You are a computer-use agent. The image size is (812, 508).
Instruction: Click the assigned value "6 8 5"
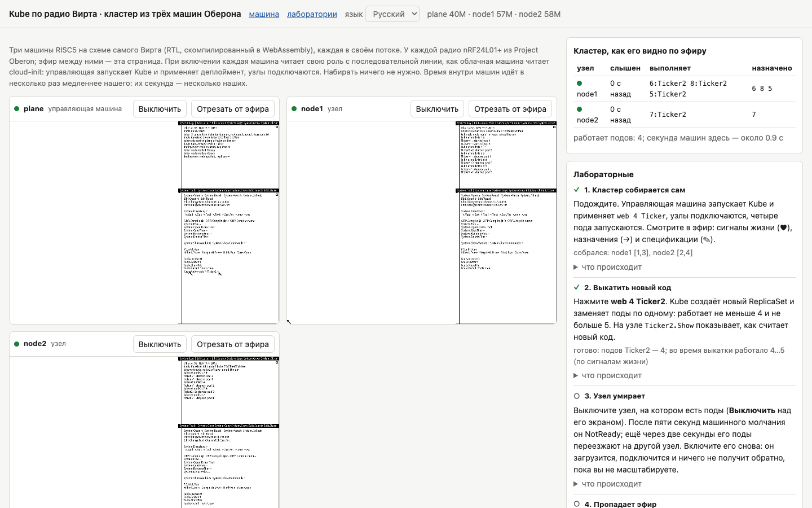point(762,89)
